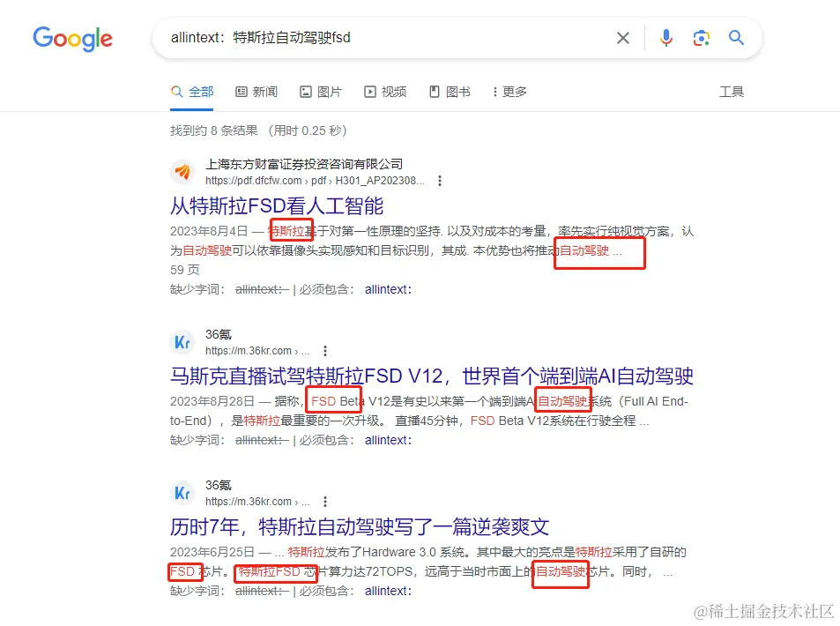
Task: Open result 历时7年，特斯拉自动驾驶写了一篇逆袭爽文
Action: click(x=360, y=527)
